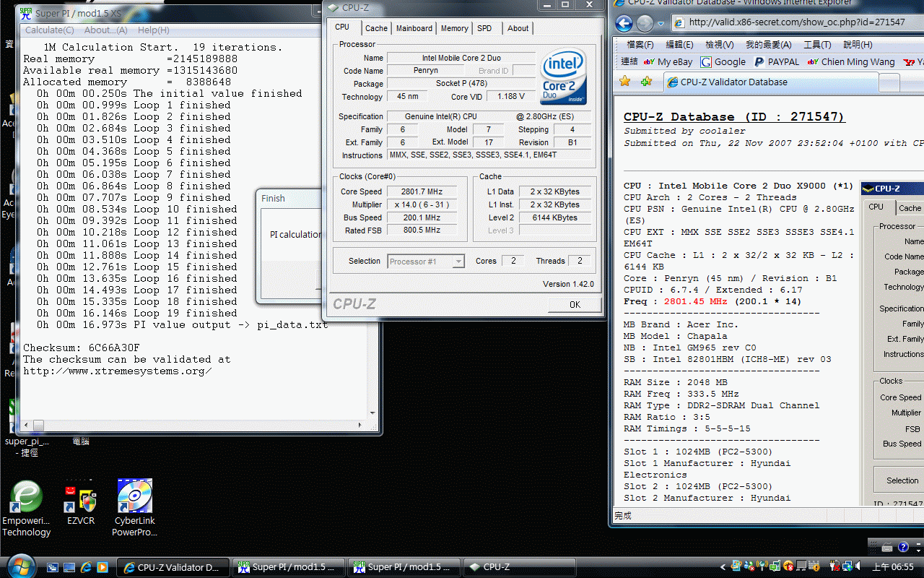The image size is (924, 578).
Task: Click Checksum: 6C66A30F text in Super PI
Action: (x=82, y=348)
